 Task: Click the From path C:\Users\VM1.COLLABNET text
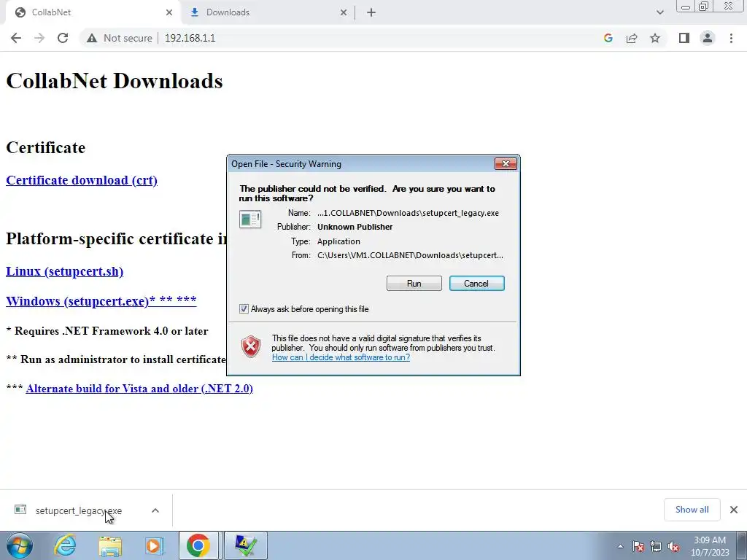[x=410, y=255]
